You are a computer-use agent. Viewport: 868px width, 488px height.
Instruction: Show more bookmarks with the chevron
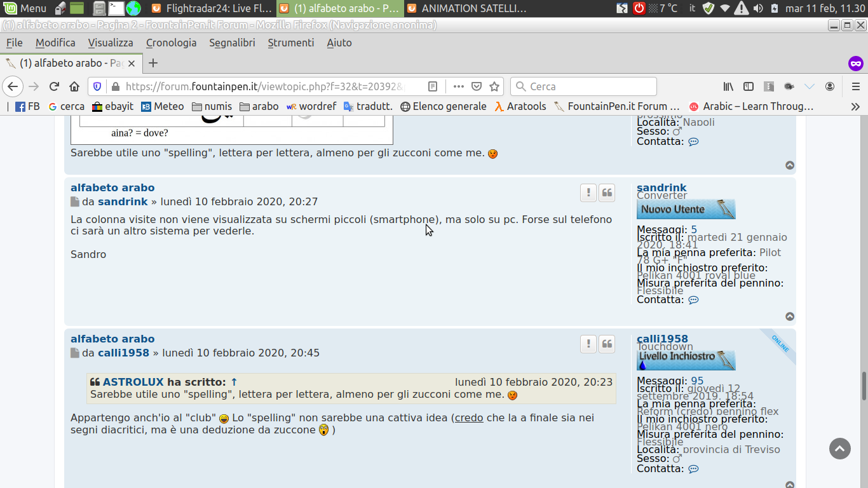coord(855,107)
